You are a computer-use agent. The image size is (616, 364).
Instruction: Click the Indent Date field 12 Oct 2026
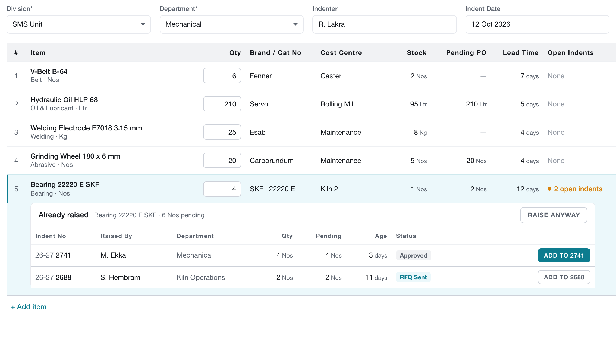pyautogui.click(x=537, y=24)
